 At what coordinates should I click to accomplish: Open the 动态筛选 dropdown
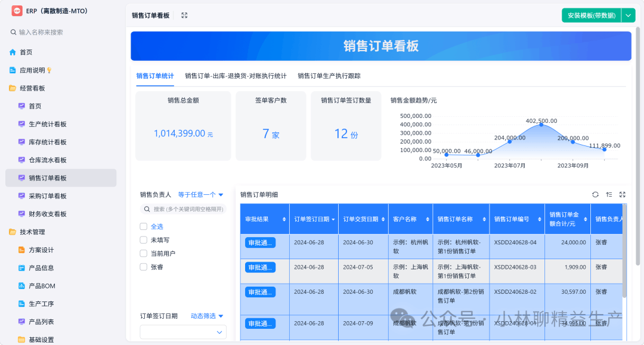(207, 316)
